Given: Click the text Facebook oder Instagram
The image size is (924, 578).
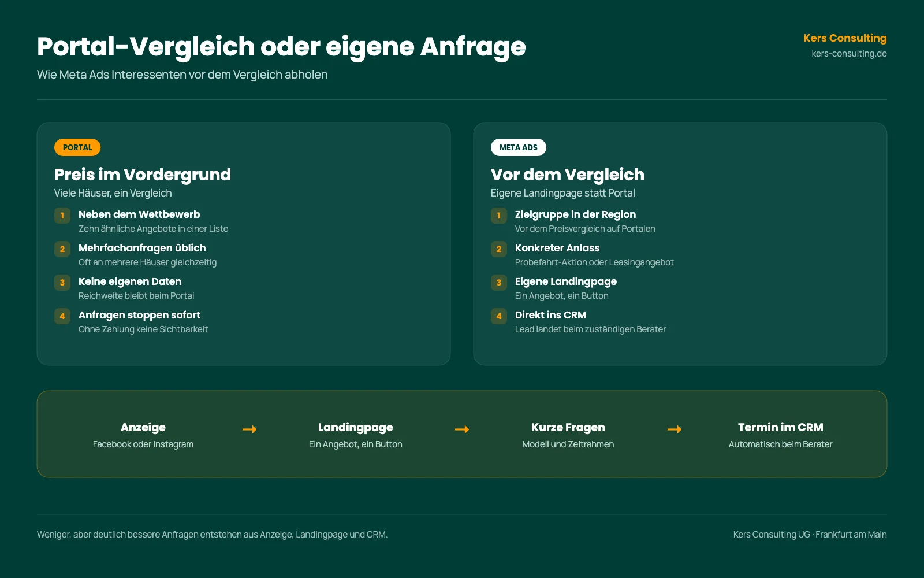Looking at the screenshot, I should [143, 444].
